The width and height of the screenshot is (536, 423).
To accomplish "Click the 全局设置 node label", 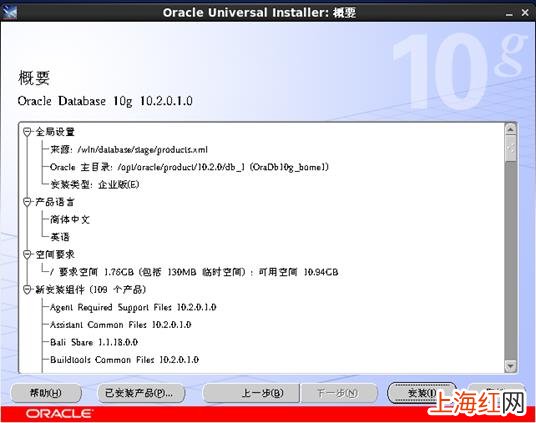I will [x=55, y=132].
